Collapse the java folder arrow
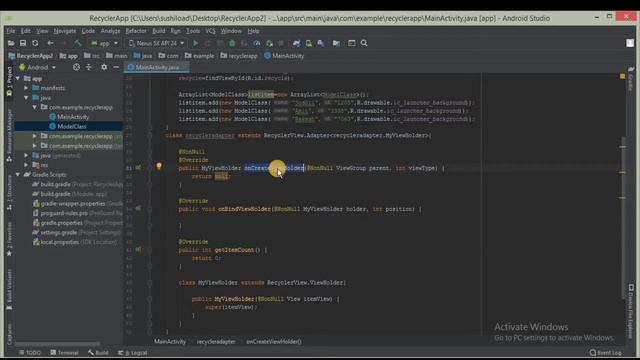The height and width of the screenshot is (360, 640). point(26,98)
